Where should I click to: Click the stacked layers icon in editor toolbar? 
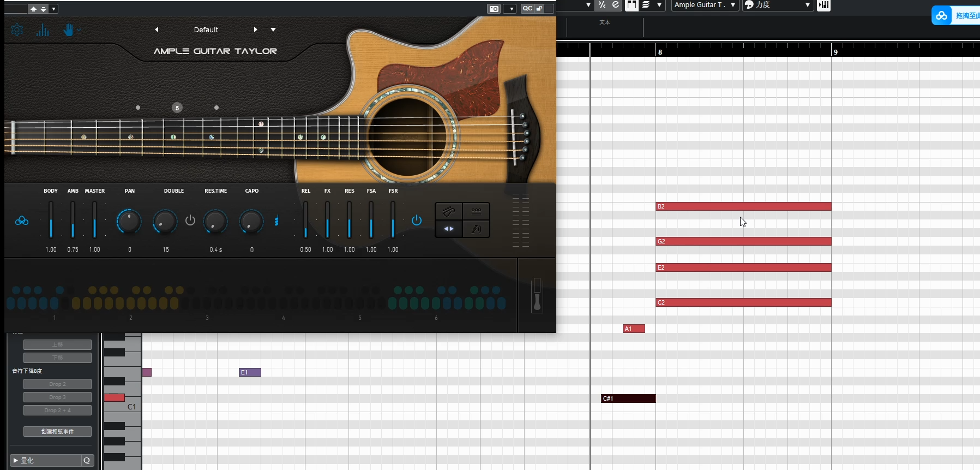point(646,5)
